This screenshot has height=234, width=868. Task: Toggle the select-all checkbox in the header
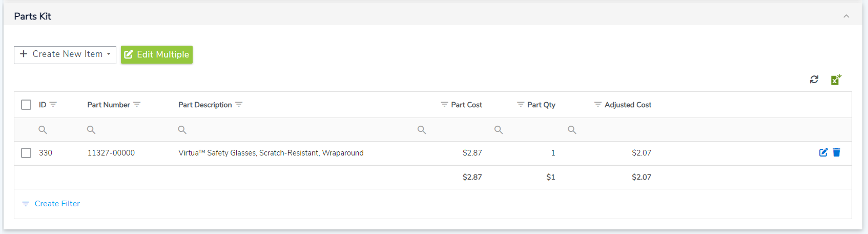point(26,105)
